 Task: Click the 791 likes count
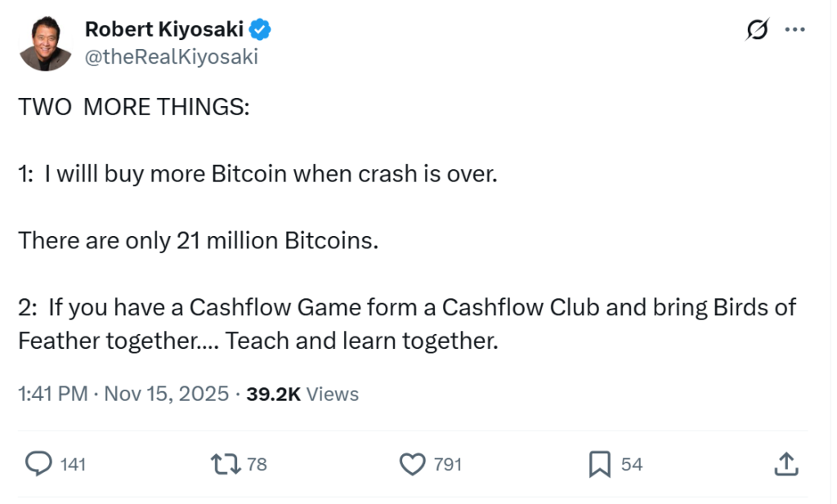click(x=447, y=464)
